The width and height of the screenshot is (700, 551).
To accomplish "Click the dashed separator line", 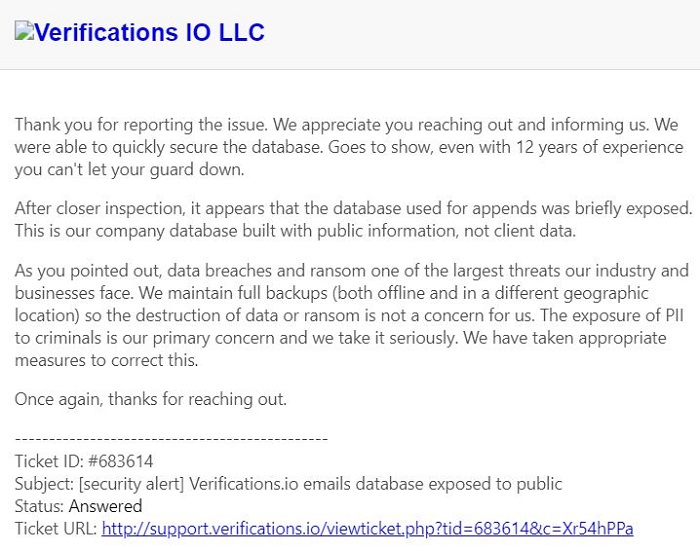I will coord(171,438).
